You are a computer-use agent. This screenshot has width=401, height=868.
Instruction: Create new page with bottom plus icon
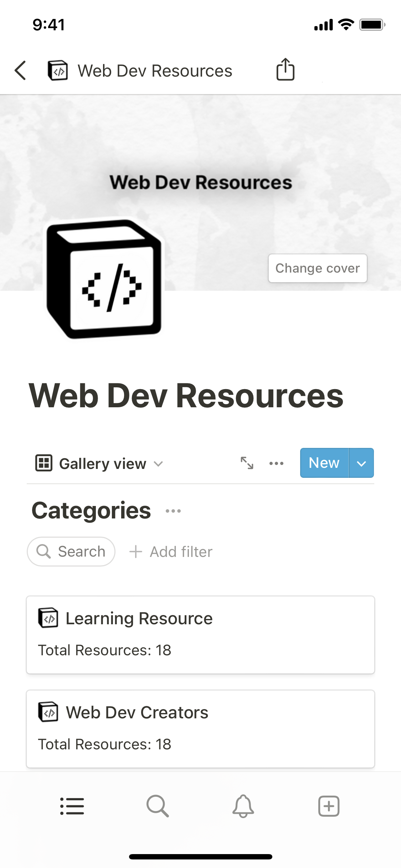329,806
